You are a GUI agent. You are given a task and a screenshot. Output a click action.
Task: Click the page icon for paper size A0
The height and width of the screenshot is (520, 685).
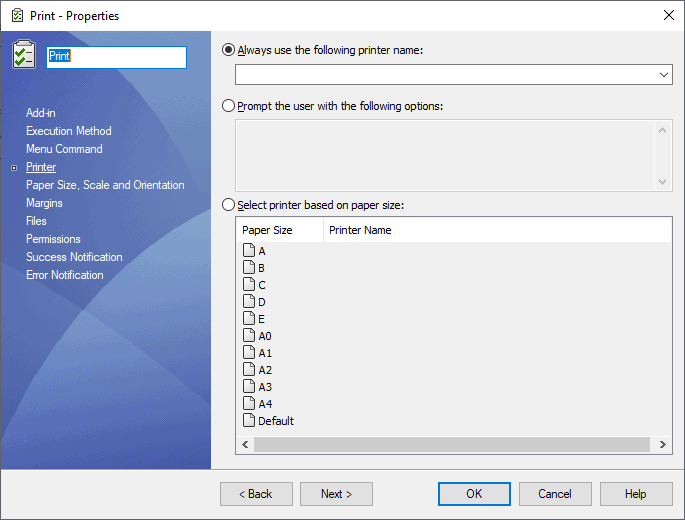[x=249, y=335]
